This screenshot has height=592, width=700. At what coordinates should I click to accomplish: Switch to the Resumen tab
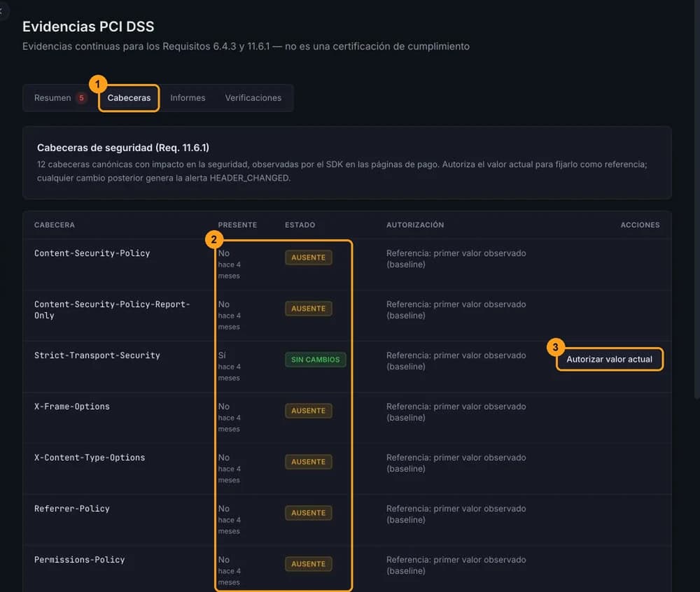coord(60,98)
